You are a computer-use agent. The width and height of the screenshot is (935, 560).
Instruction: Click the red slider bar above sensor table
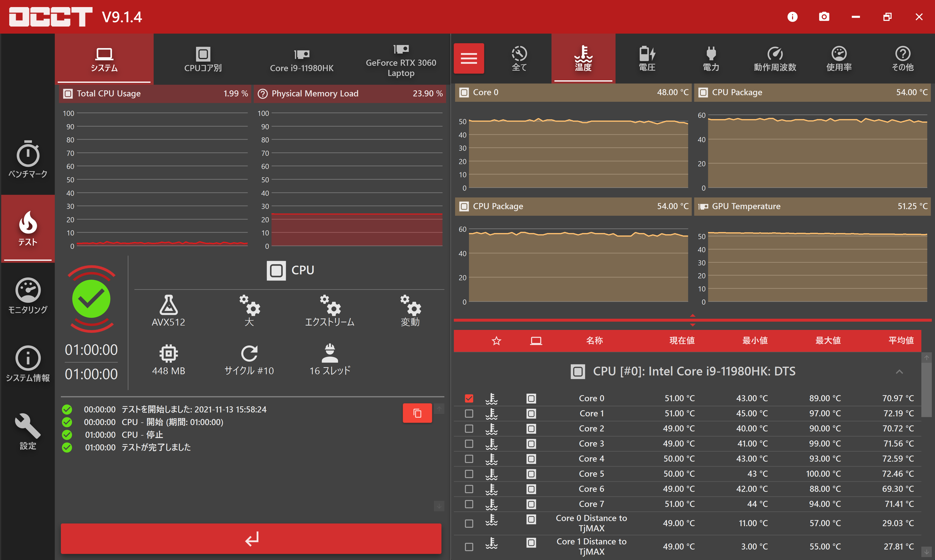692,320
